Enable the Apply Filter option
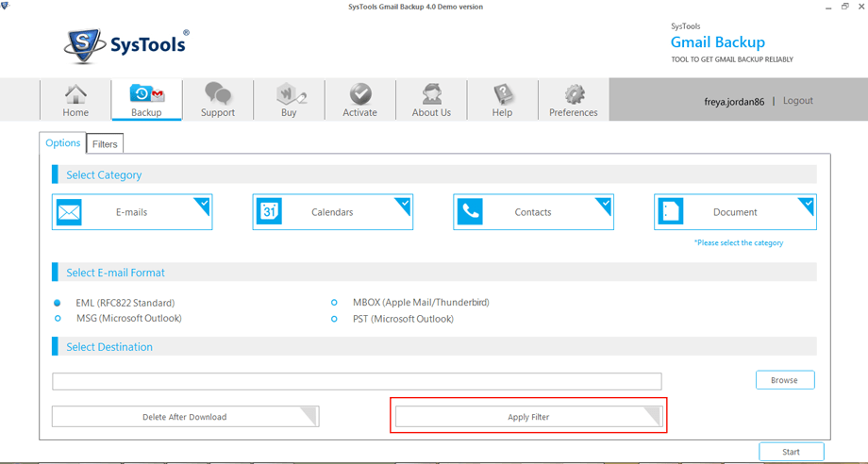 (x=528, y=417)
